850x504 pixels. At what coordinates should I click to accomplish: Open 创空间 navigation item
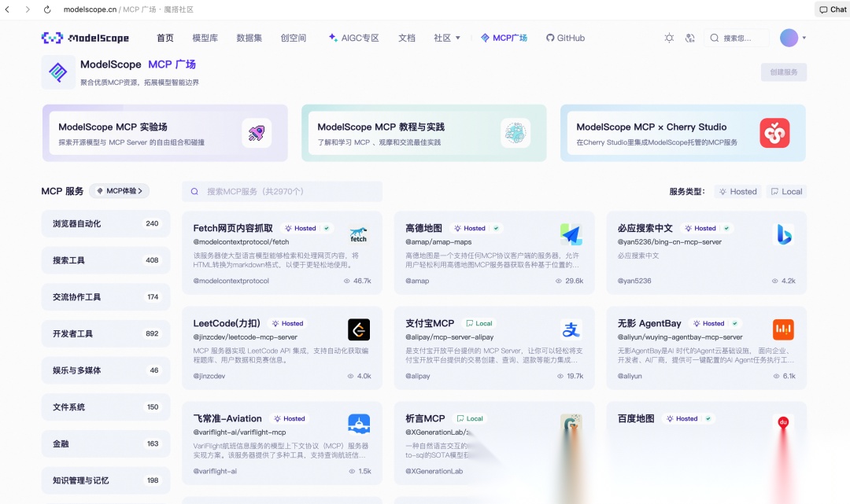coord(294,38)
